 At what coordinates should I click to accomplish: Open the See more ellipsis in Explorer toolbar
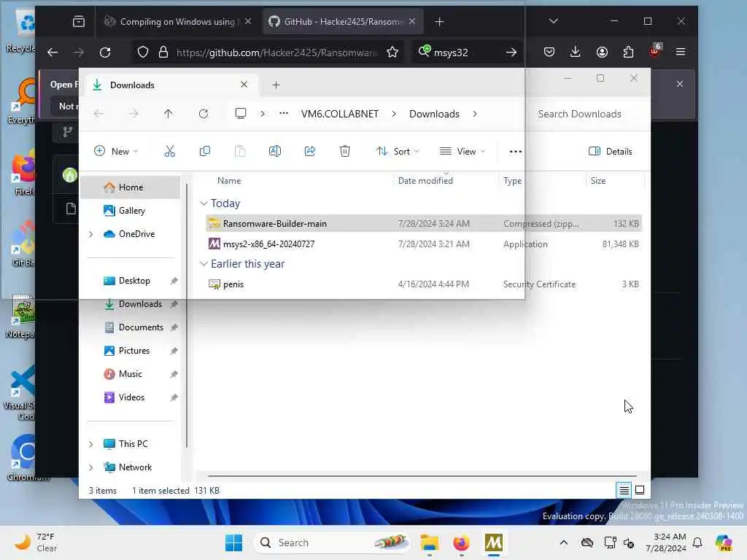click(516, 152)
